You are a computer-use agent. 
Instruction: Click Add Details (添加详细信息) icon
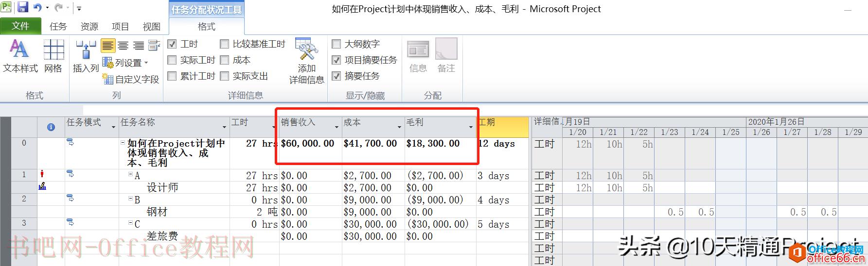click(307, 61)
